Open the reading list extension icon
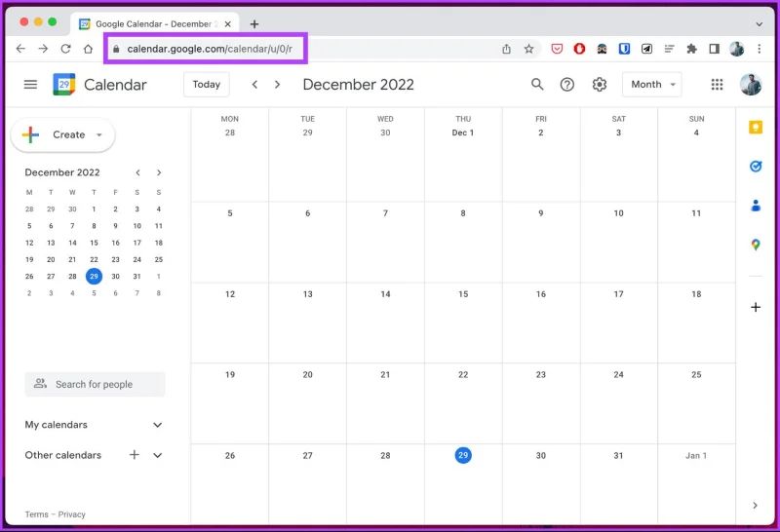This screenshot has height=532, width=780. pos(669,49)
